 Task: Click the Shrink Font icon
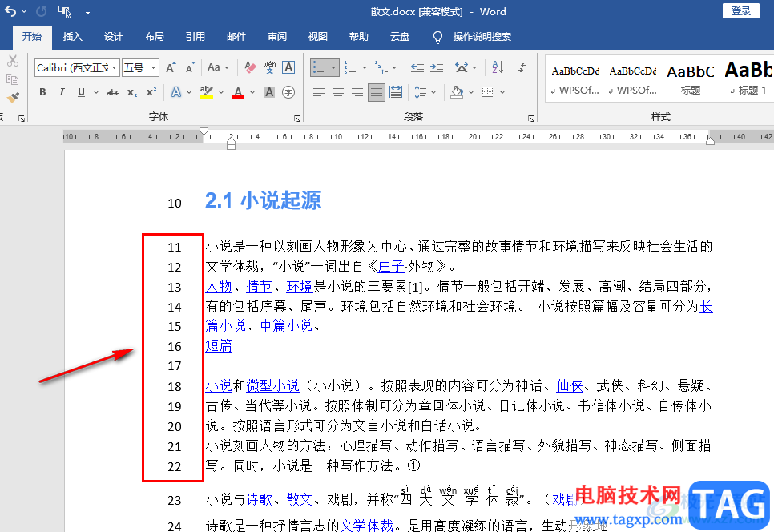(x=190, y=67)
